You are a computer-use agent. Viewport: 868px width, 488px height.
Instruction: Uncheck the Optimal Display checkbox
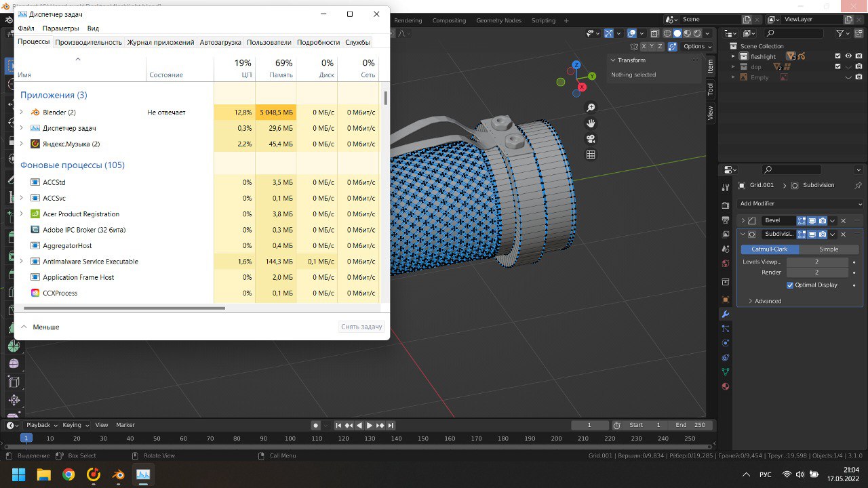click(790, 285)
